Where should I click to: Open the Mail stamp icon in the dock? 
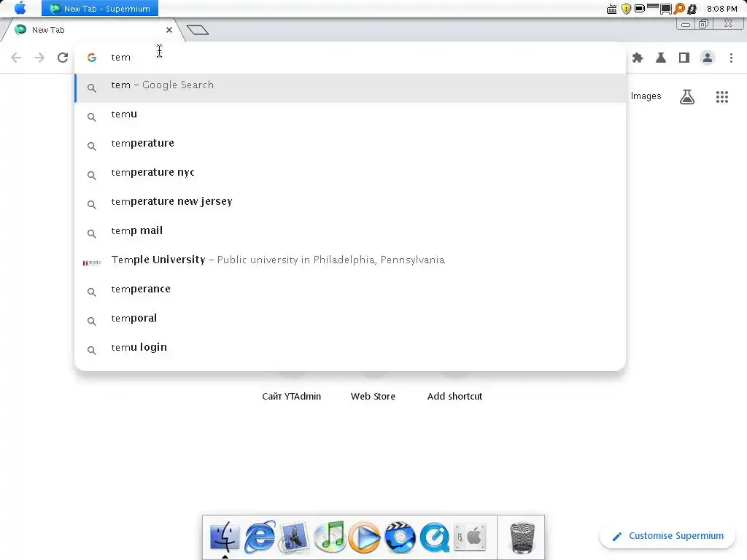click(295, 537)
